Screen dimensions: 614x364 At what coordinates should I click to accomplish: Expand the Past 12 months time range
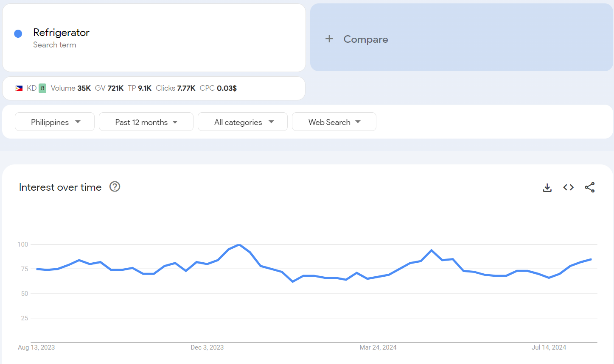pos(146,122)
